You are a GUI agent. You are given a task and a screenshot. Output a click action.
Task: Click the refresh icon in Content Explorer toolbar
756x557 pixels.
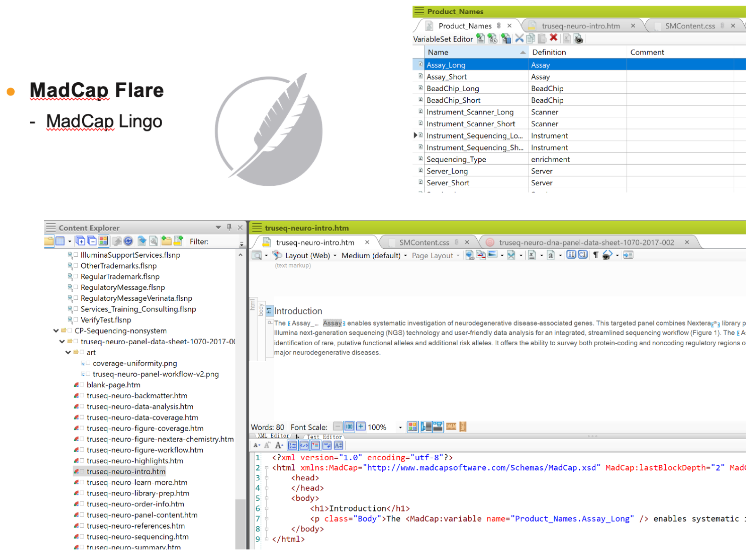point(128,241)
